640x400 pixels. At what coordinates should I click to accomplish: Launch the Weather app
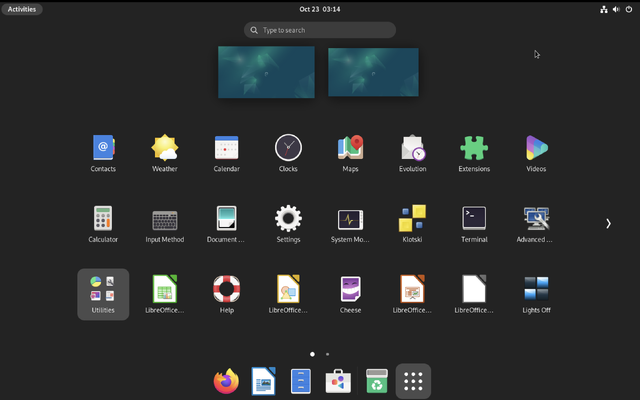pos(164,153)
